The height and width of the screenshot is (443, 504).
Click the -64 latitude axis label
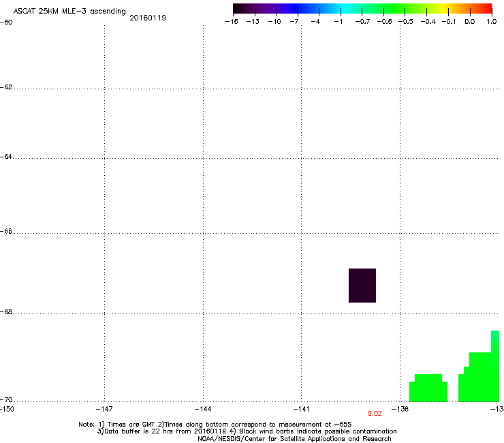pyautogui.click(x=6, y=157)
